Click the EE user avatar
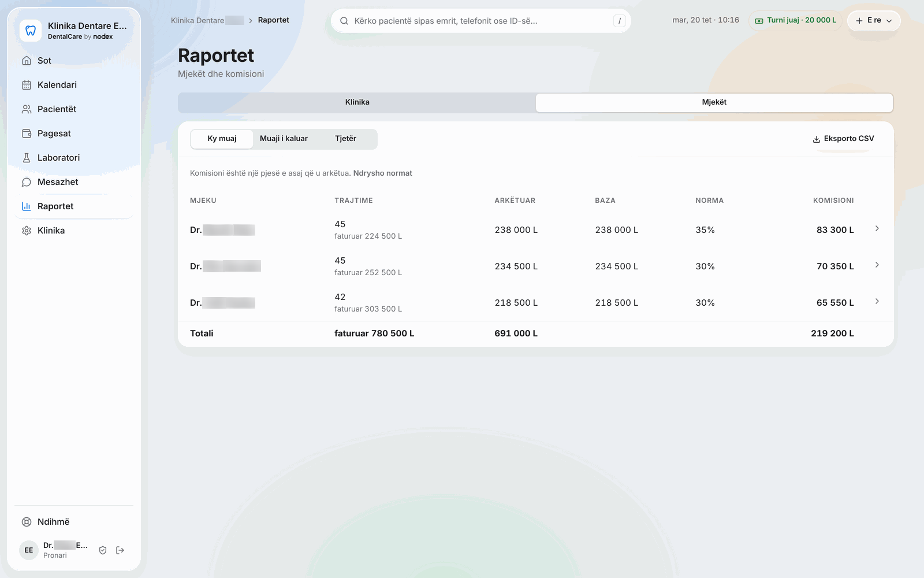The height and width of the screenshot is (578, 924). click(29, 550)
